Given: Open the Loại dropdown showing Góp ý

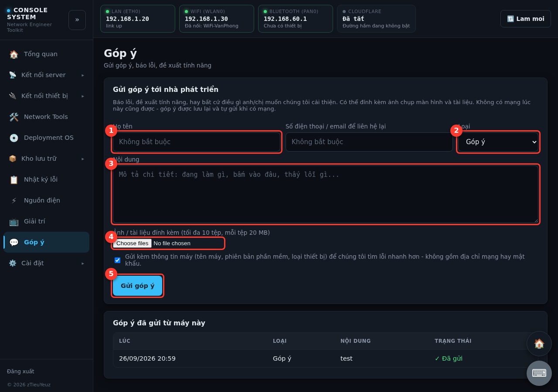Looking at the screenshot, I should pyautogui.click(x=498, y=142).
